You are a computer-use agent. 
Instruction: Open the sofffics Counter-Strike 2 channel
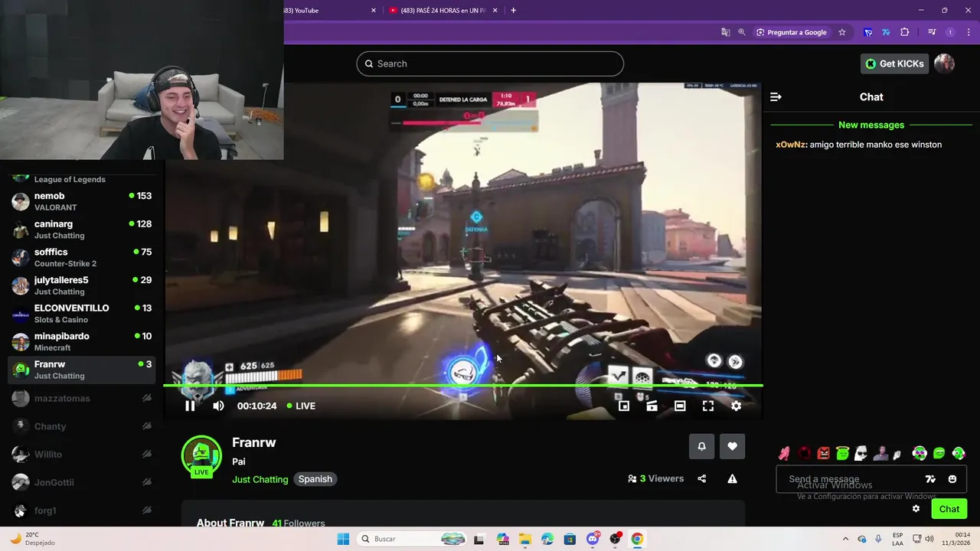[81, 257]
